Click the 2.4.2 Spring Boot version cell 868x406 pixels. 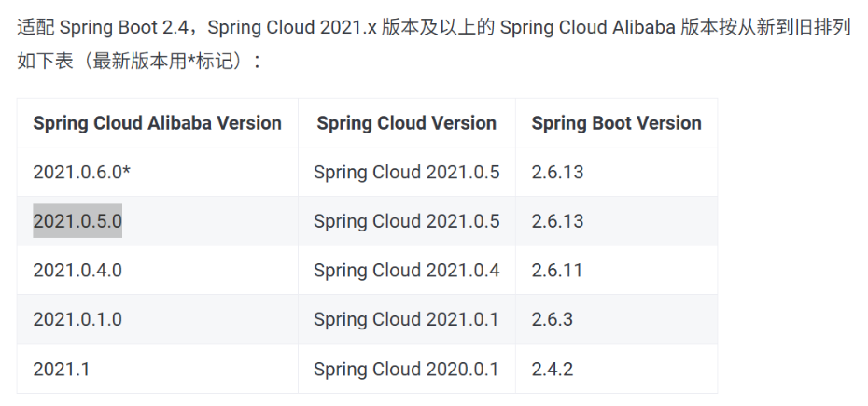click(x=616, y=369)
